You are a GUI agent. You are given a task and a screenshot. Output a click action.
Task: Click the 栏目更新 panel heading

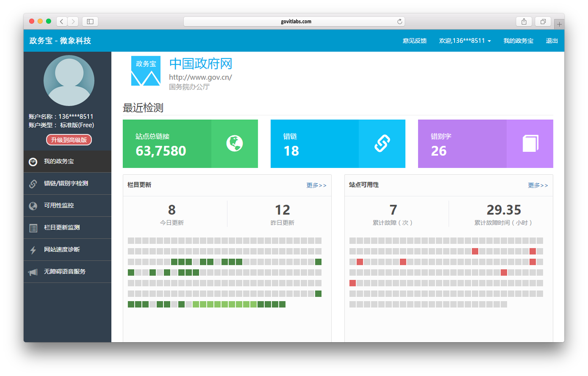click(x=139, y=185)
